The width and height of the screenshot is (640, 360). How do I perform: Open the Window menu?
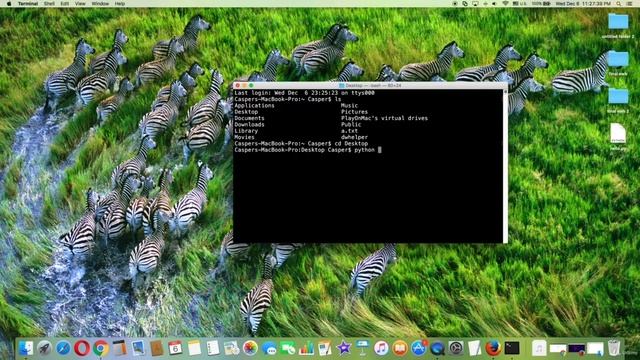click(100, 3)
